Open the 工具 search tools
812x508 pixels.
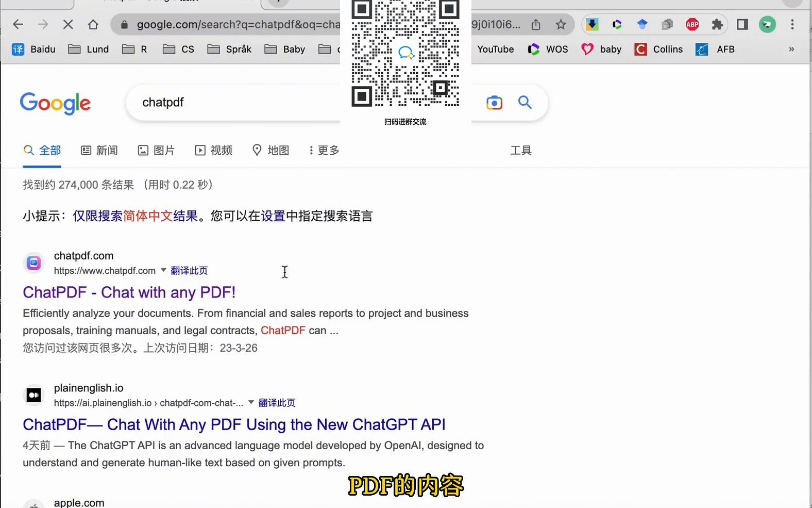coord(521,150)
